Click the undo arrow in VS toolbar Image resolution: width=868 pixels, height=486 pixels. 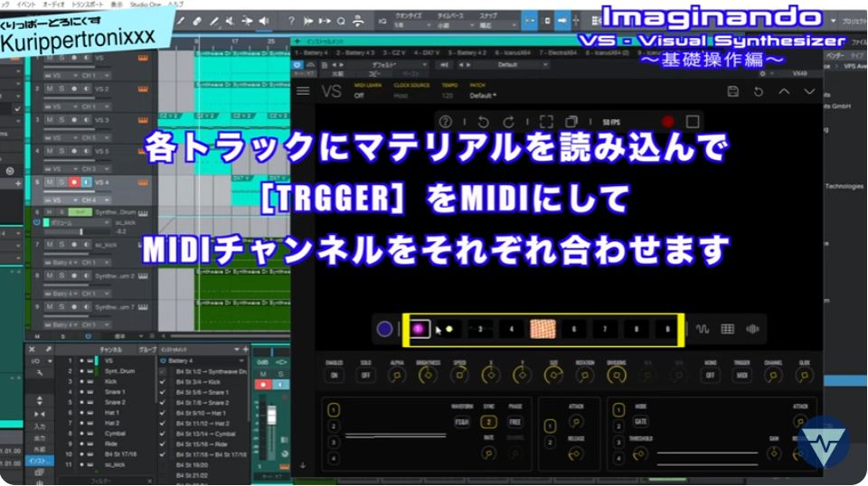pos(483,122)
